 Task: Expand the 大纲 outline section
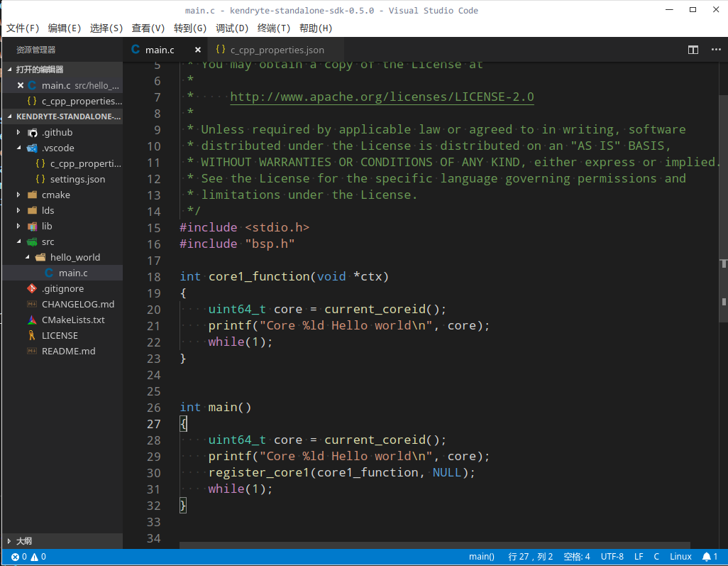[23, 540]
